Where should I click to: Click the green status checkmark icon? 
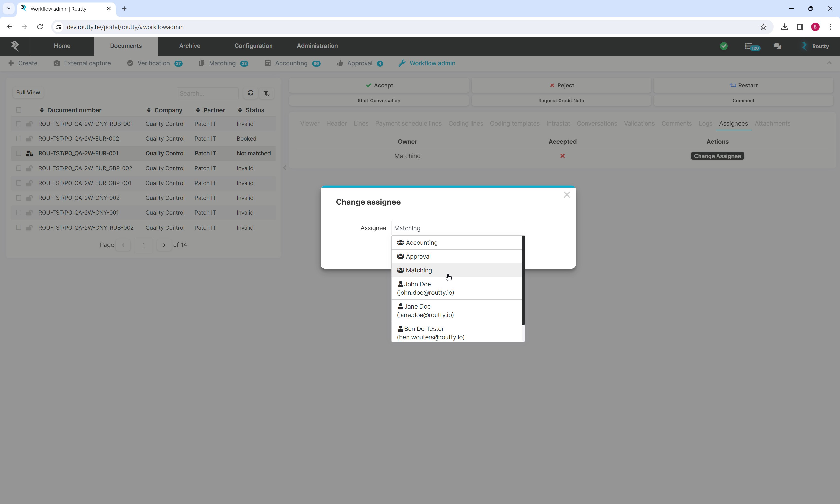tap(723, 46)
